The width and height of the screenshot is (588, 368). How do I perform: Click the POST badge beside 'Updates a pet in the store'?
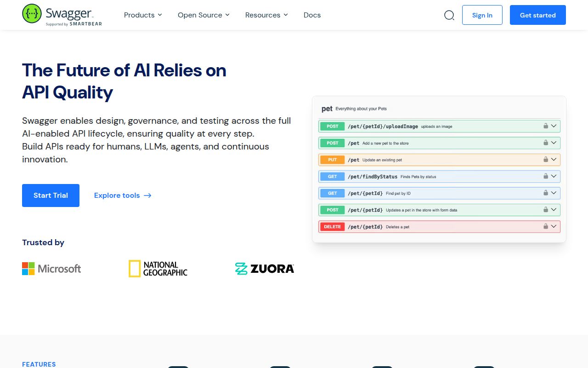click(333, 210)
